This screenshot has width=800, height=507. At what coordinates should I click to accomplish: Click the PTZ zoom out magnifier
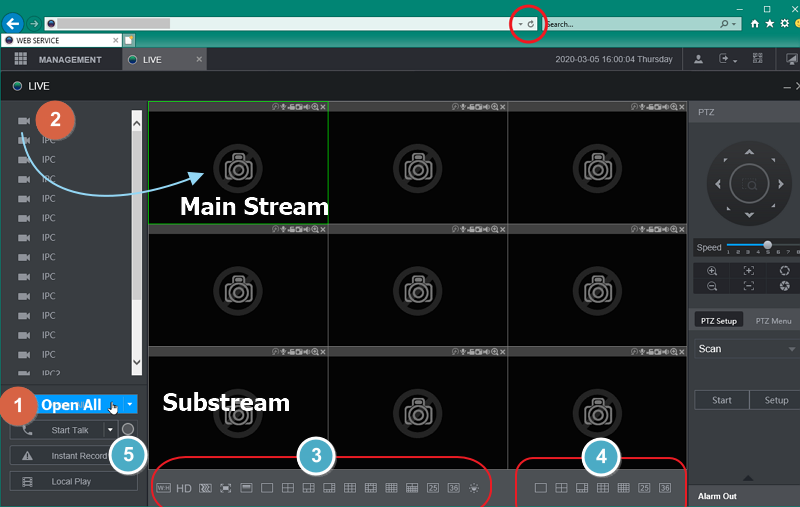click(x=712, y=286)
